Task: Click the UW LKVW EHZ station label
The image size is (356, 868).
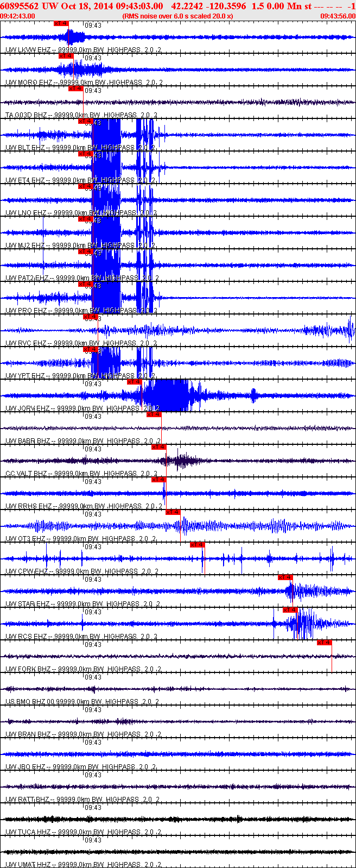Action: (28, 50)
